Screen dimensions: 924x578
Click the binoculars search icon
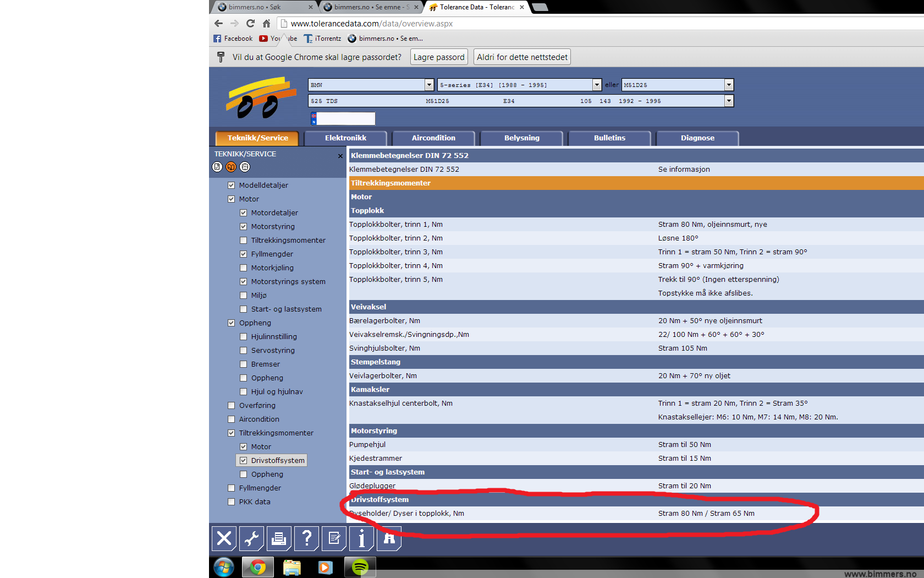(x=389, y=538)
